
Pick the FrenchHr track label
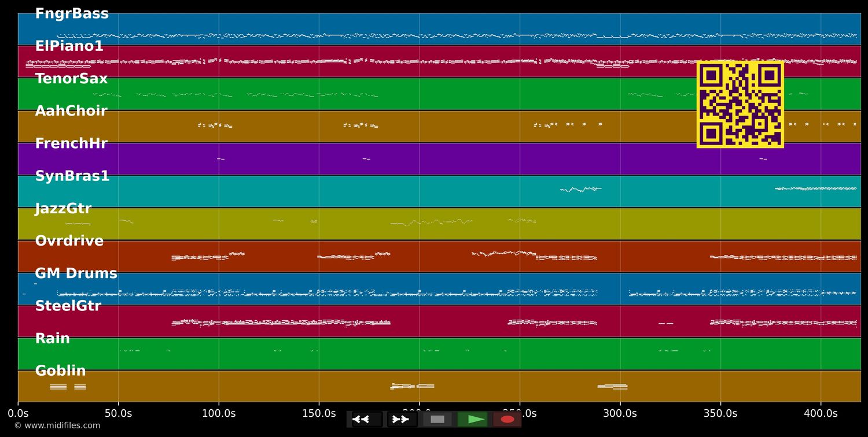[x=71, y=143]
